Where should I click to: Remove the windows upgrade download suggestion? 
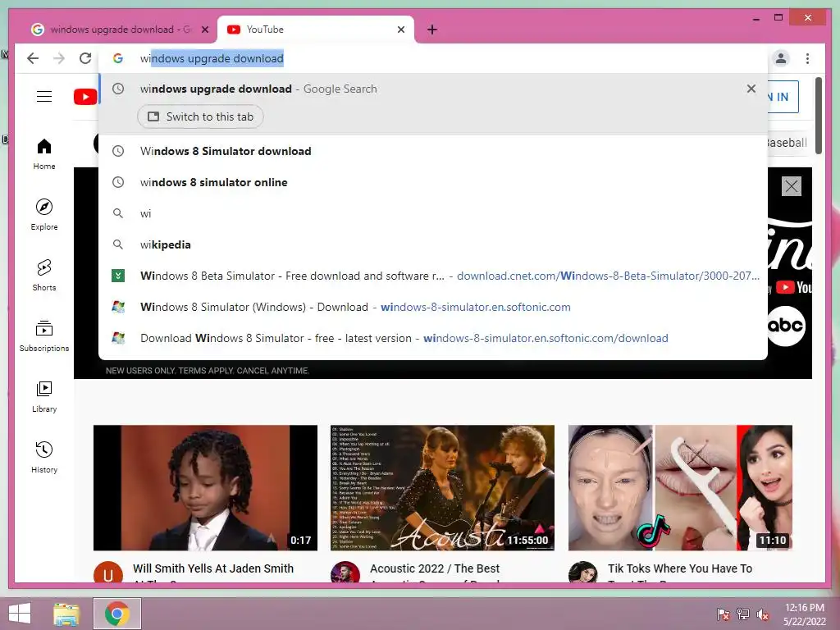(x=751, y=89)
